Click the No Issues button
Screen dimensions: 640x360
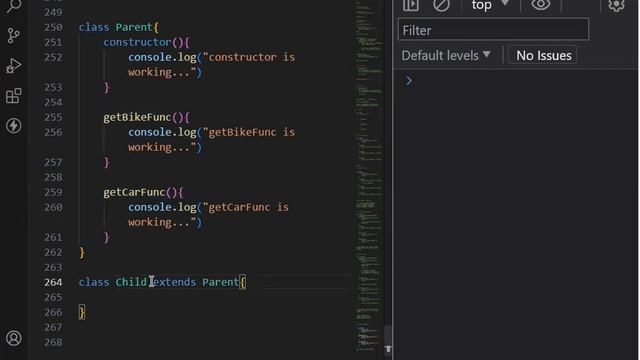point(543,56)
